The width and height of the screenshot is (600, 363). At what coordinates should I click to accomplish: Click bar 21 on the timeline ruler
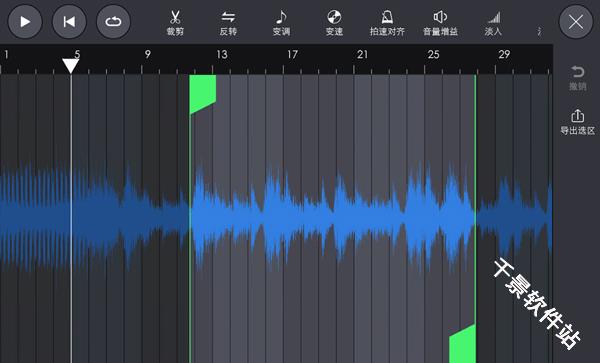pos(362,55)
